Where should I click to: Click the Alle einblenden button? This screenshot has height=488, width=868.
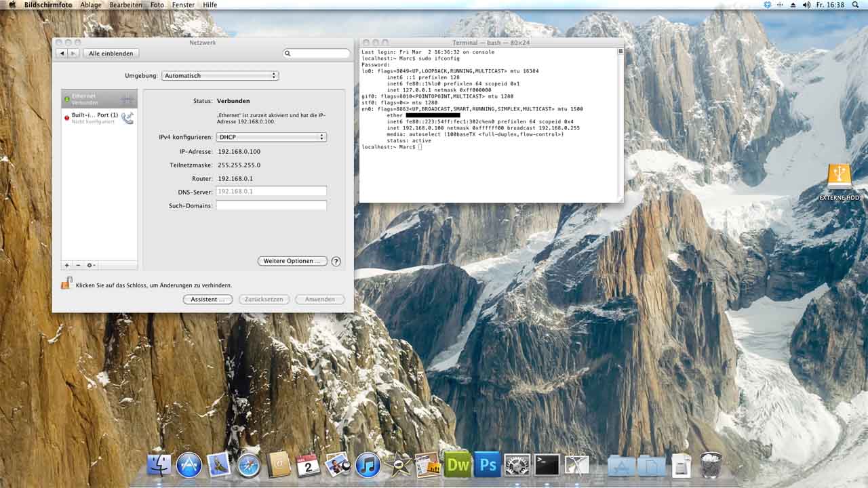click(x=111, y=53)
